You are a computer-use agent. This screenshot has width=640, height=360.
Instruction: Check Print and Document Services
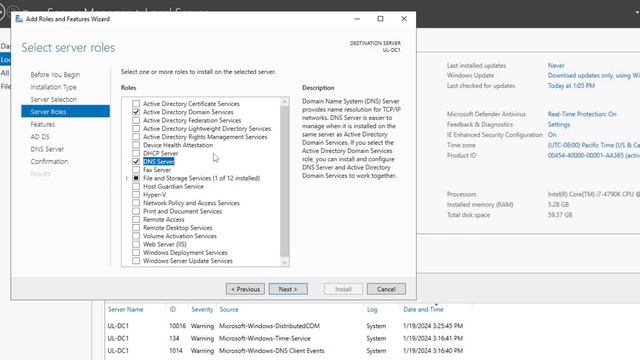coord(136,211)
